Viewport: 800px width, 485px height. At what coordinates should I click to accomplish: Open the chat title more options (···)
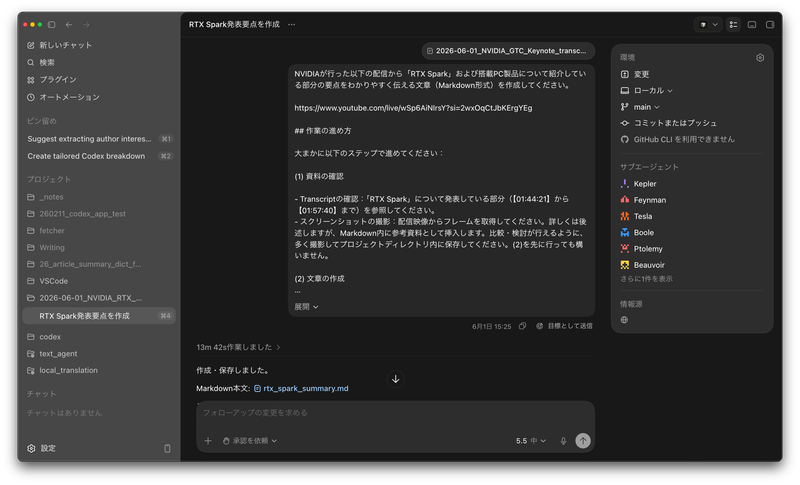click(x=291, y=24)
